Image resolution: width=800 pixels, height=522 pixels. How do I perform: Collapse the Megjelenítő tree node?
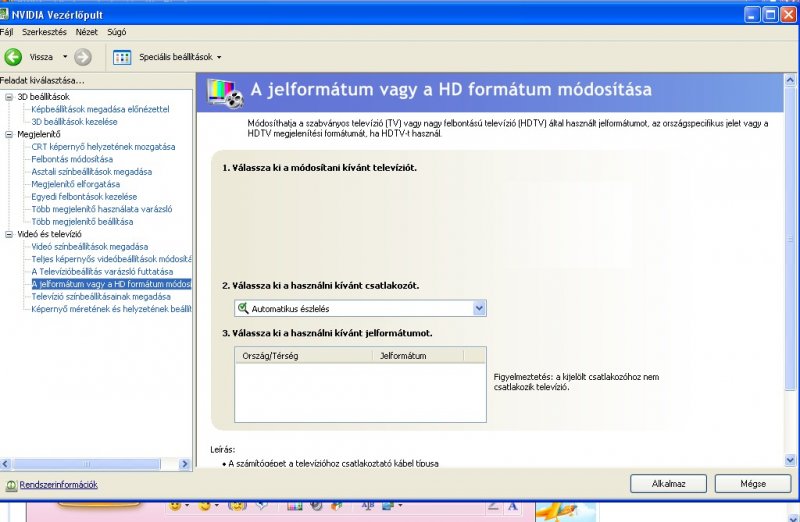pyautogui.click(x=9, y=134)
